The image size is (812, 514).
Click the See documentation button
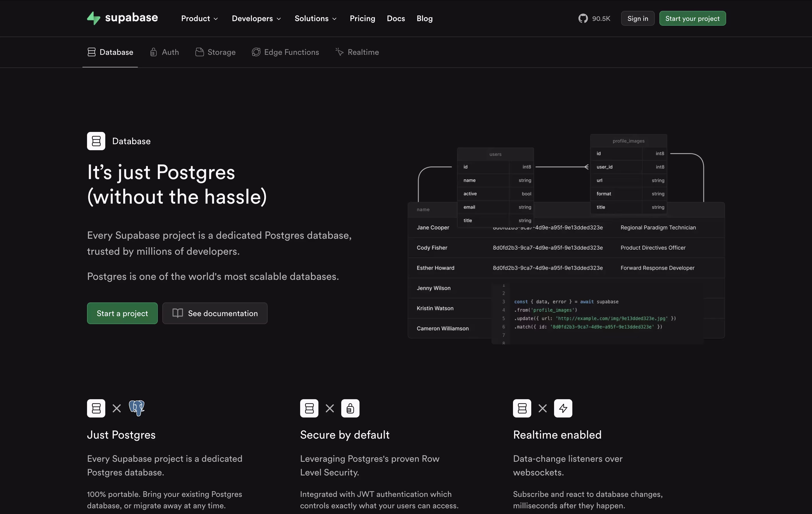pyautogui.click(x=215, y=313)
